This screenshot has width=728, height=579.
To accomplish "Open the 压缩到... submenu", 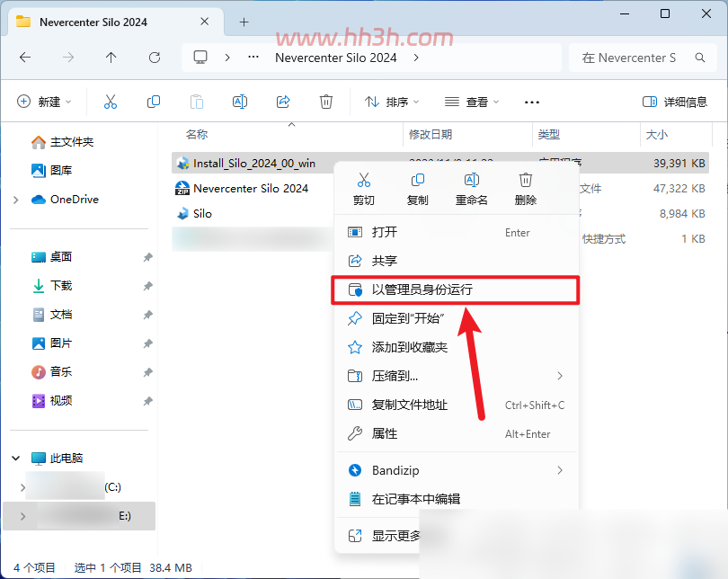I will 457,376.
